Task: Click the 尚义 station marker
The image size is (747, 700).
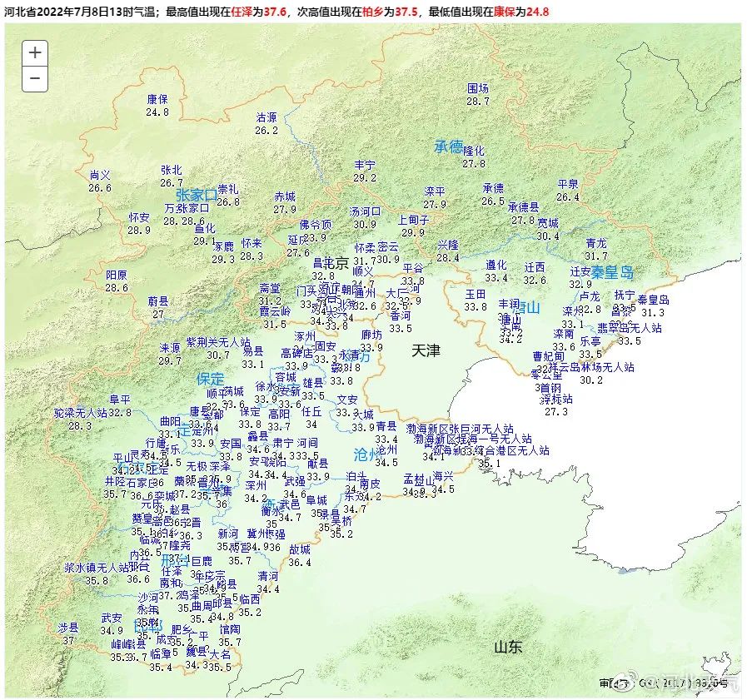Action: point(100,181)
